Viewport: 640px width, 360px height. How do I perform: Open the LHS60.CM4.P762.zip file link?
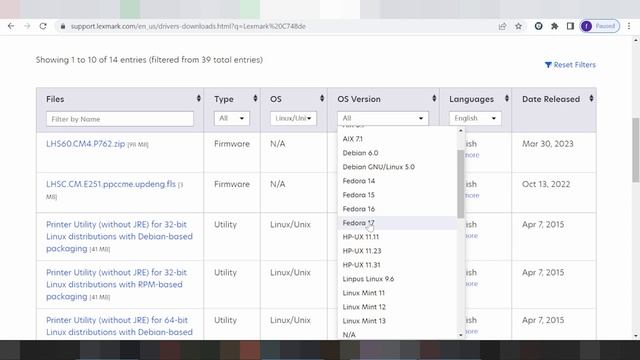[x=86, y=144]
